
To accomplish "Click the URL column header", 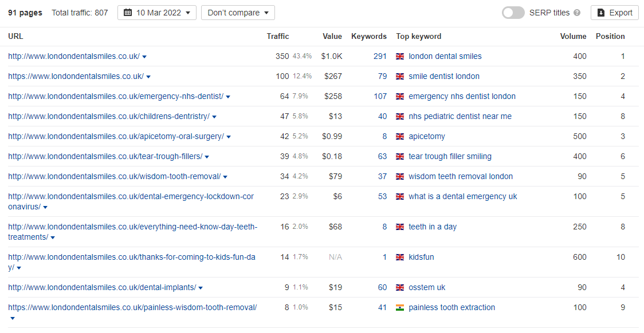I will click(x=15, y=37).
